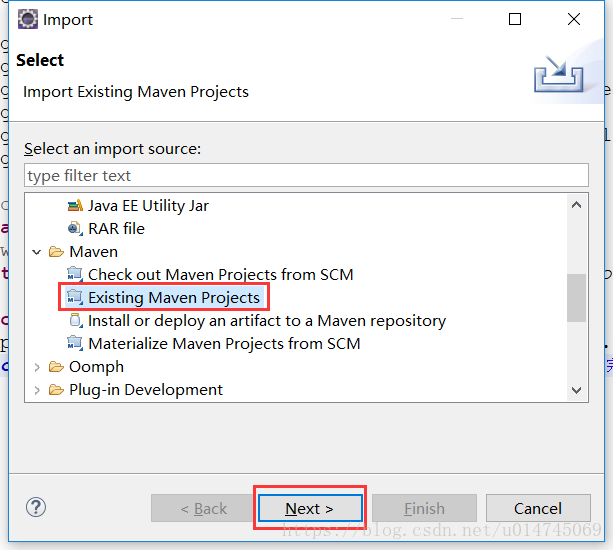The height and width of the screenshot is (550, 613).
Task: Select Install or deploy an artifact entry
Action: tap(267, 321)
